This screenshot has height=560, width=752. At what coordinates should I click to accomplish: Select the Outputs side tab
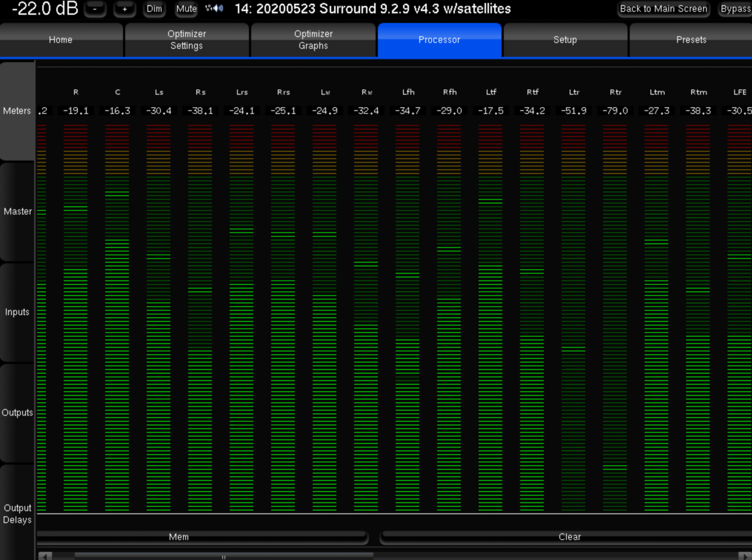point(17,413)
